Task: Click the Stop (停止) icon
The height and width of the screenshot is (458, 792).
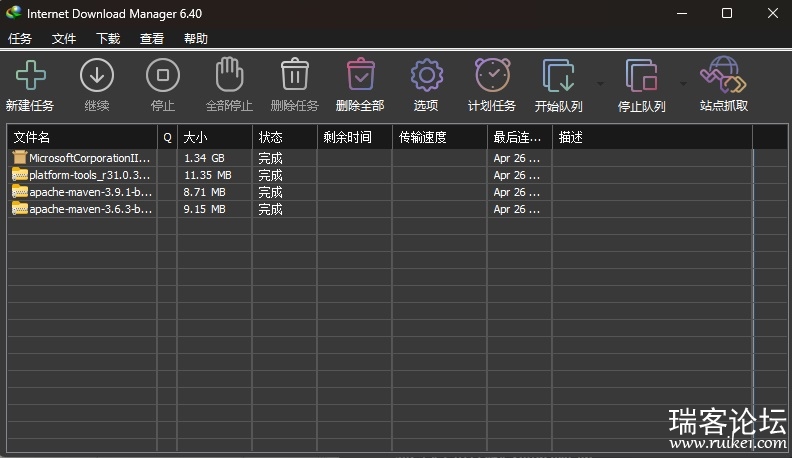Action: pos(163,75)
